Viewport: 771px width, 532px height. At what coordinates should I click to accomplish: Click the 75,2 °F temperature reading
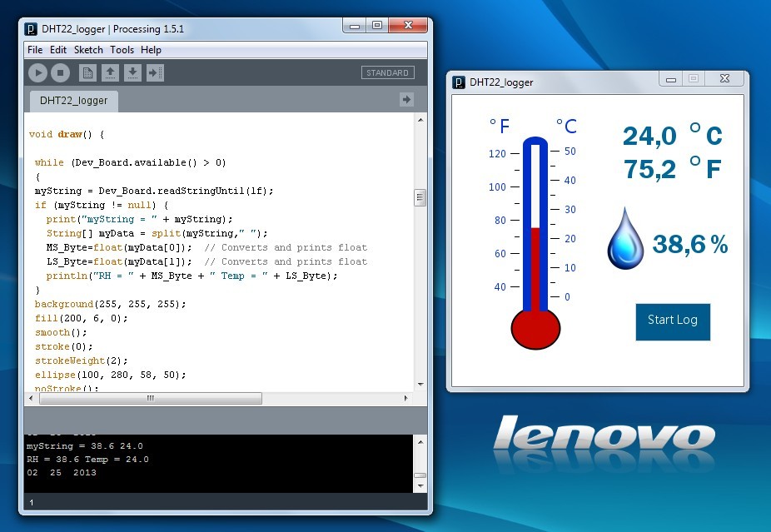(x=672, y=169)
